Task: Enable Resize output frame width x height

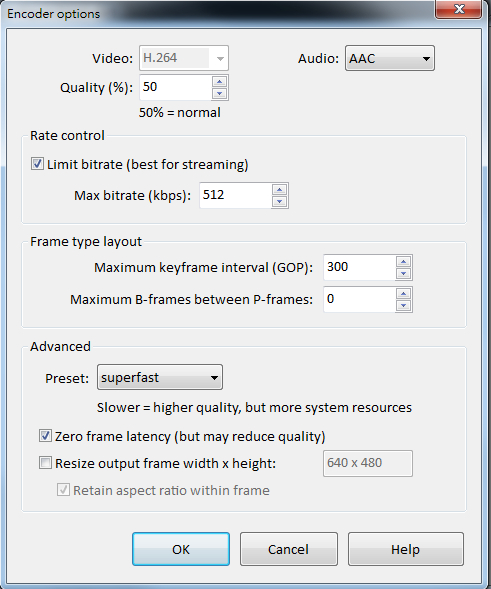Action: click(45, 462)
